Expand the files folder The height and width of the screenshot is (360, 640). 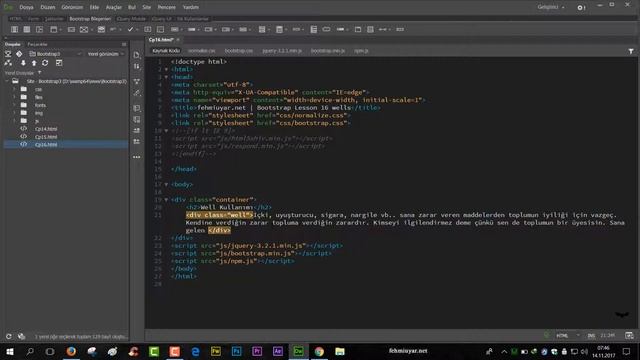coord(14,97)
